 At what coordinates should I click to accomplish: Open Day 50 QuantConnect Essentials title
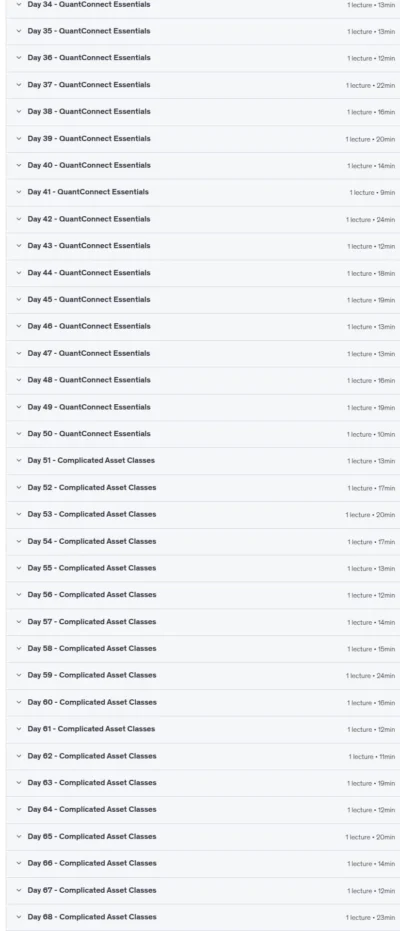tap(89, 434)
